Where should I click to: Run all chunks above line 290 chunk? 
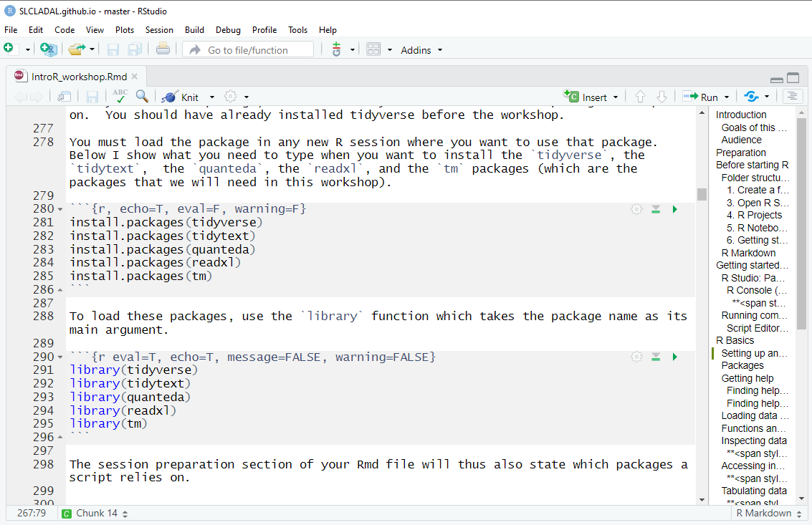pos(656,357)
